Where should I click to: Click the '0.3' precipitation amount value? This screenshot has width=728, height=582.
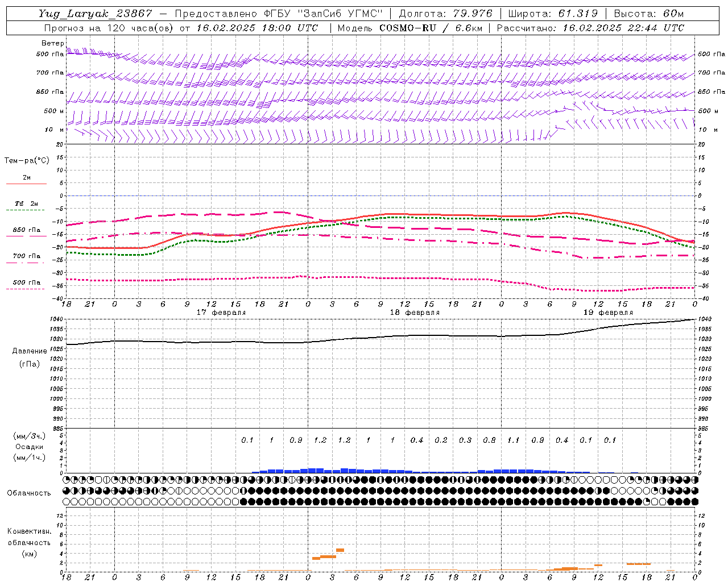click(x=465, y=440)
